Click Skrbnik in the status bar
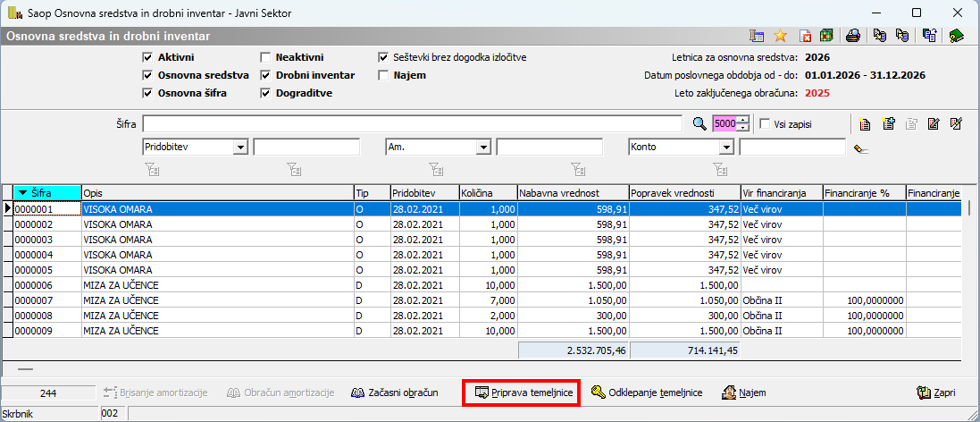980x422 pixels. tap(20, 413)
